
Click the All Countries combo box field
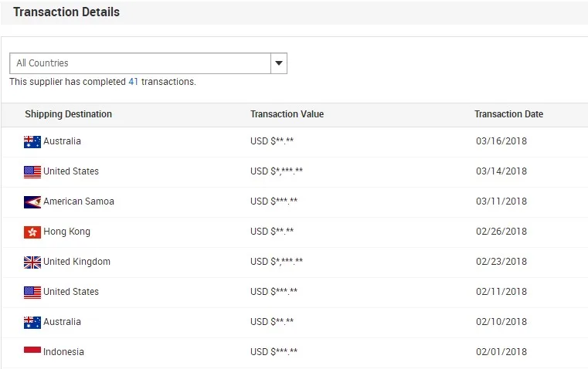point(140,63)
